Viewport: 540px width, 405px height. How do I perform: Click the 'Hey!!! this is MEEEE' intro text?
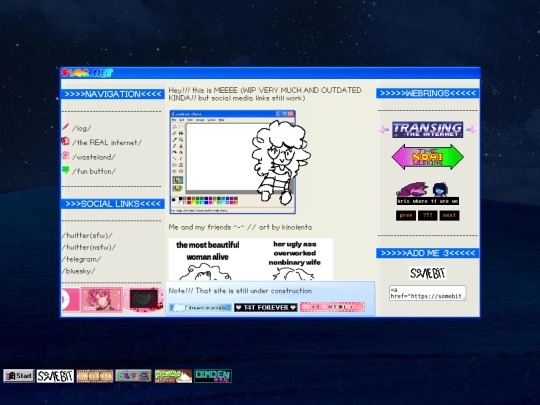tap(265, 94)
